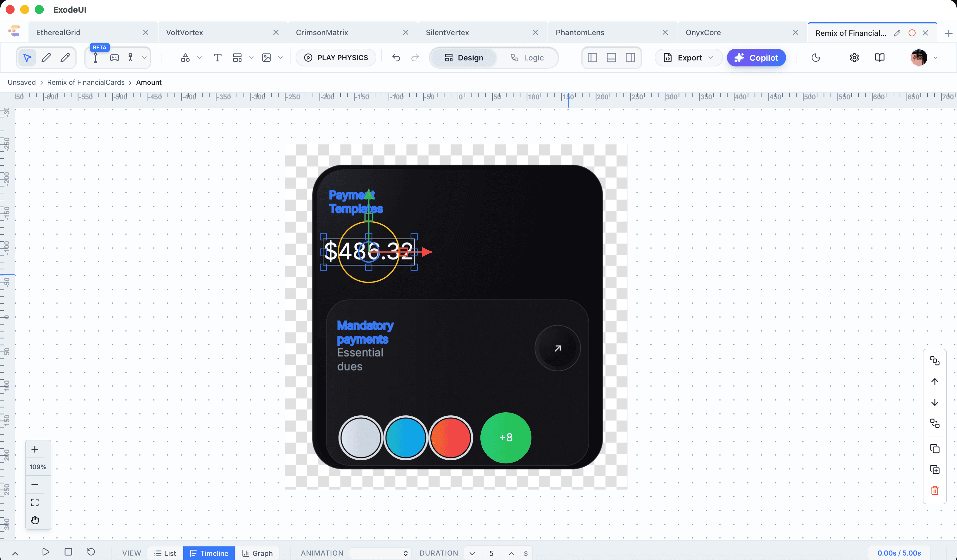
Task: Select the green +8 avatar circle
Action: 506,437
